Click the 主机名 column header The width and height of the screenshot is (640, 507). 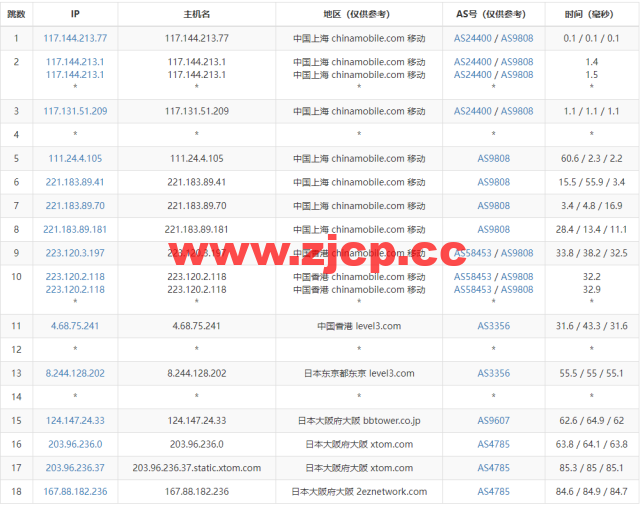coord(197,14)
